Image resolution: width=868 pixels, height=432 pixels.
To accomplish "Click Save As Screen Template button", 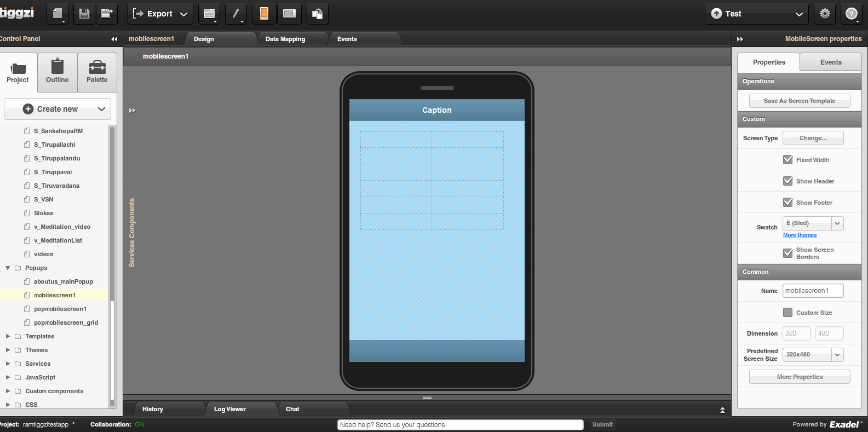I will point(800,101).
